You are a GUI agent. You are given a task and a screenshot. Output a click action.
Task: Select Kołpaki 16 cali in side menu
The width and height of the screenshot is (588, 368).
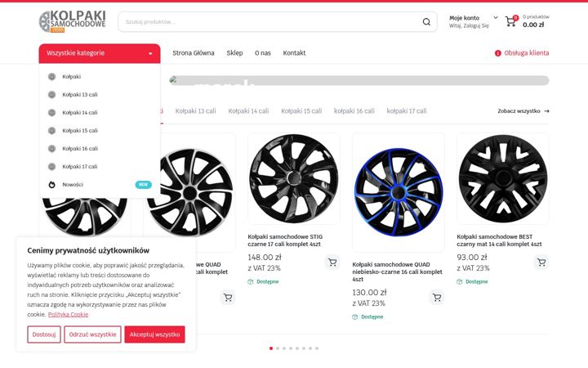coord(79,149)
